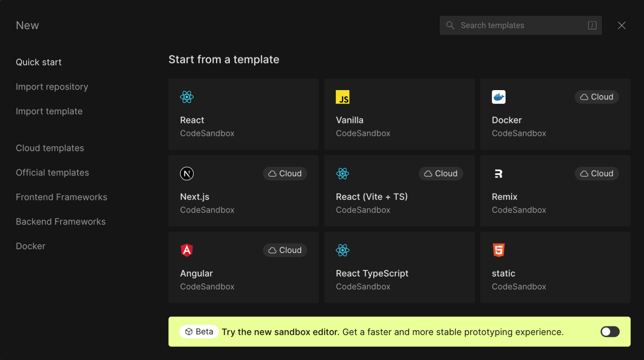
Task: Click the Next.js N logo icon
Action: (187, 174)
